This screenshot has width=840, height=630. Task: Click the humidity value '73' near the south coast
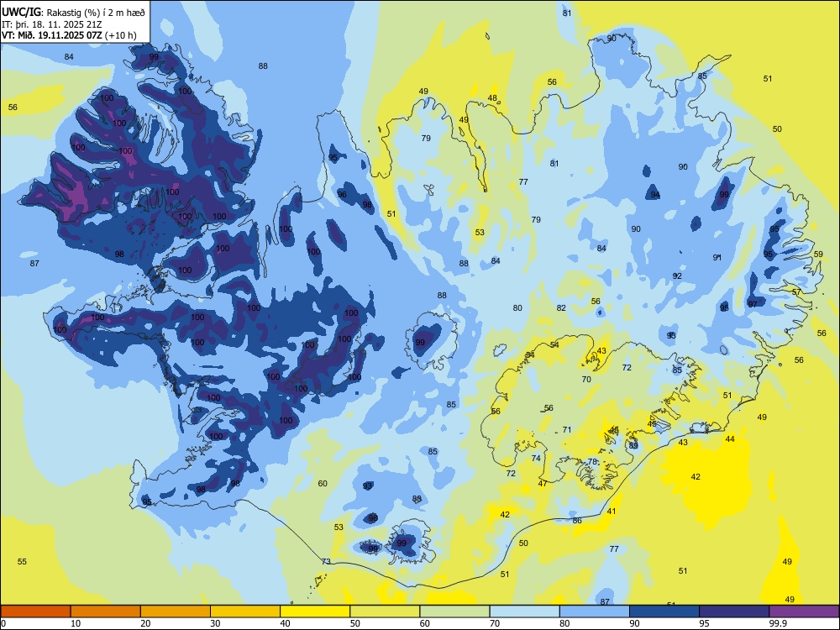point(326,561)
